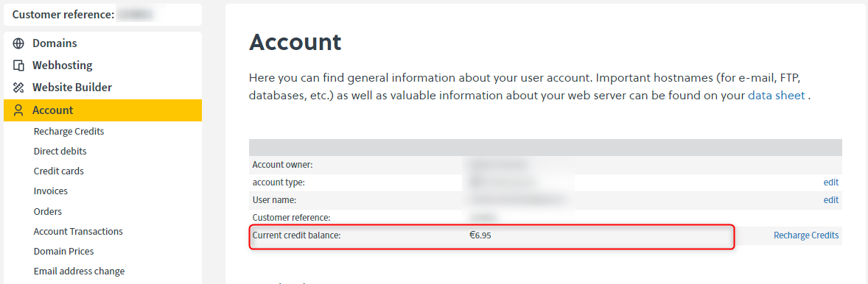Click edit beside account type

coord(831,182)
